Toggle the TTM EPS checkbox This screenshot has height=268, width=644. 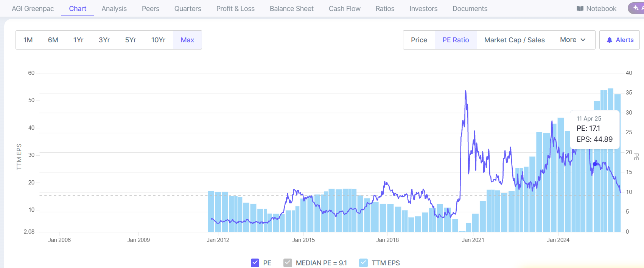[x=363, y=263]
